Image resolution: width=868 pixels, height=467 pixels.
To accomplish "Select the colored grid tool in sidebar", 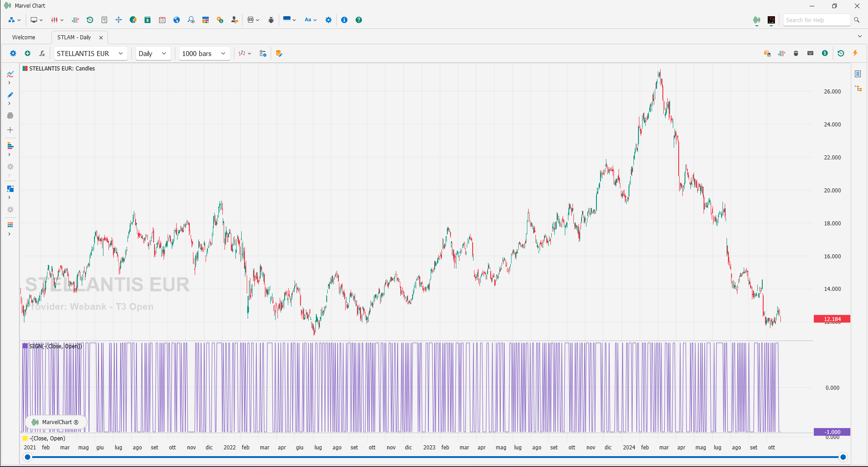I will (10, 225).
